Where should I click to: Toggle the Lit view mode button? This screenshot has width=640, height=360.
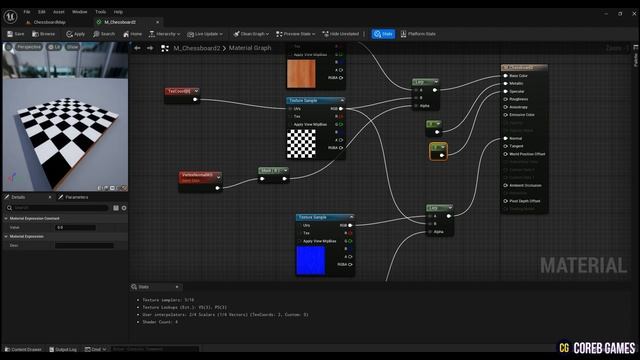point(54,47)
